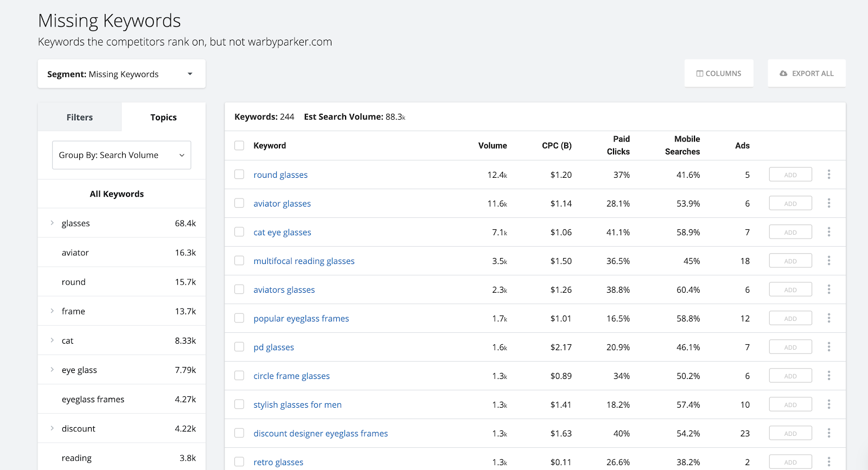The height and width of the screenshot is (470, 868).
Task: Select the aviator topic
Action: point(122,253)
